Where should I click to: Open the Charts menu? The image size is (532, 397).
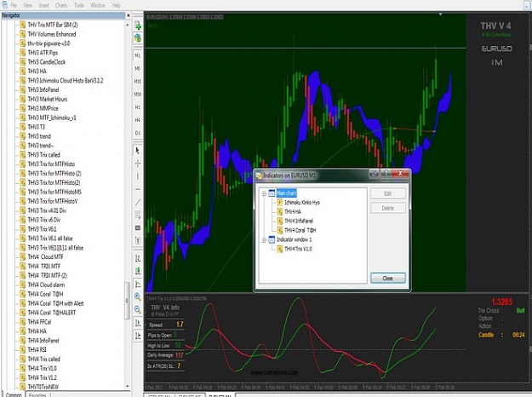click(x=61, y=5)
